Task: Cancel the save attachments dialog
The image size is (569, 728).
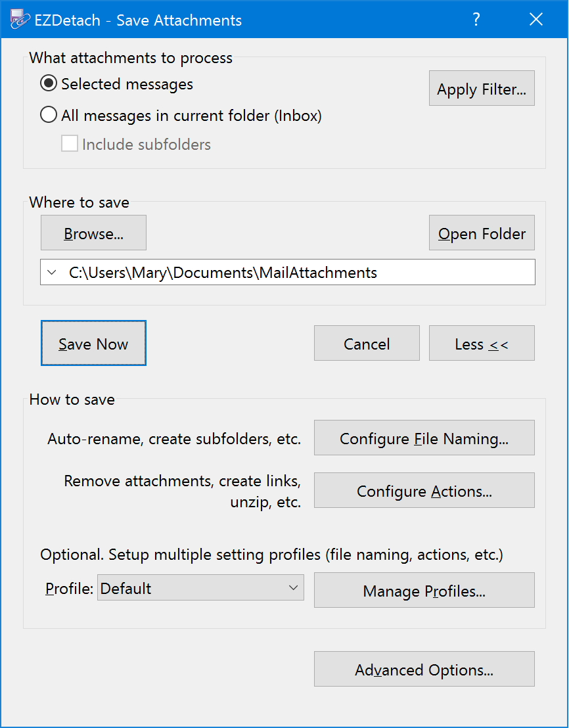Action: pos(367,343)
